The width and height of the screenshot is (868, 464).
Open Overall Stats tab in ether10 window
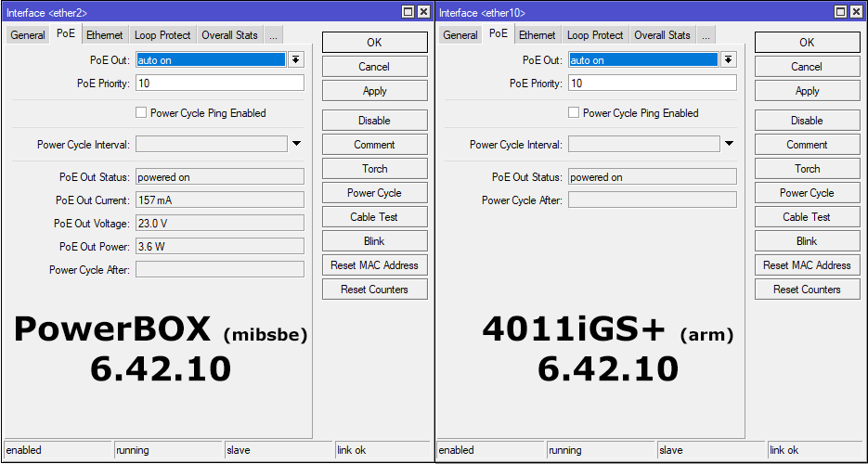(662, 35)
